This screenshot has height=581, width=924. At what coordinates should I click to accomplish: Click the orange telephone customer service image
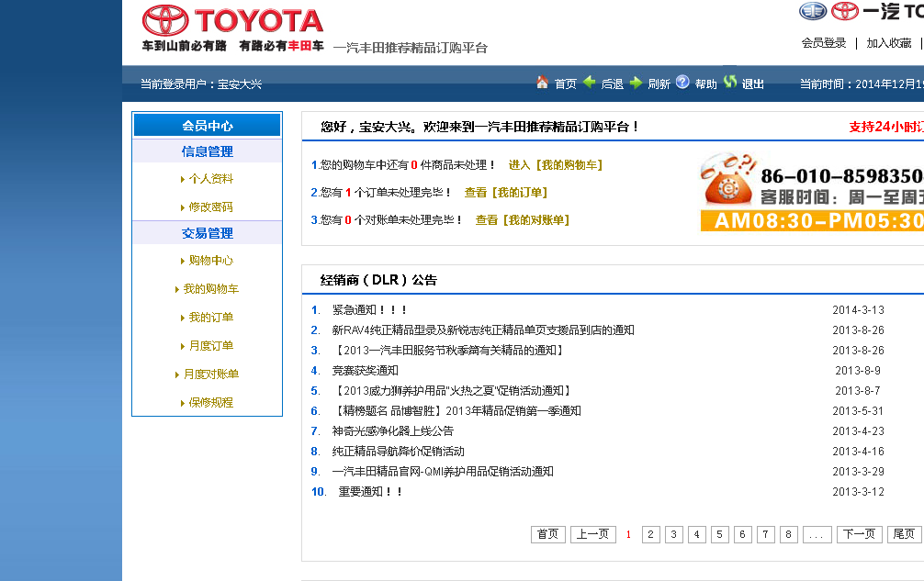[727, 182]
